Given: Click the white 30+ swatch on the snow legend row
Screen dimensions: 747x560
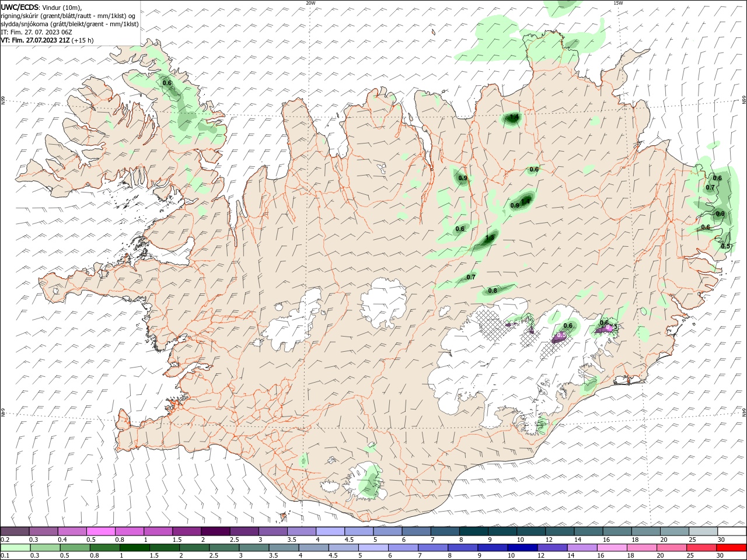Looking at the screenshot, I should click(731, 531).
